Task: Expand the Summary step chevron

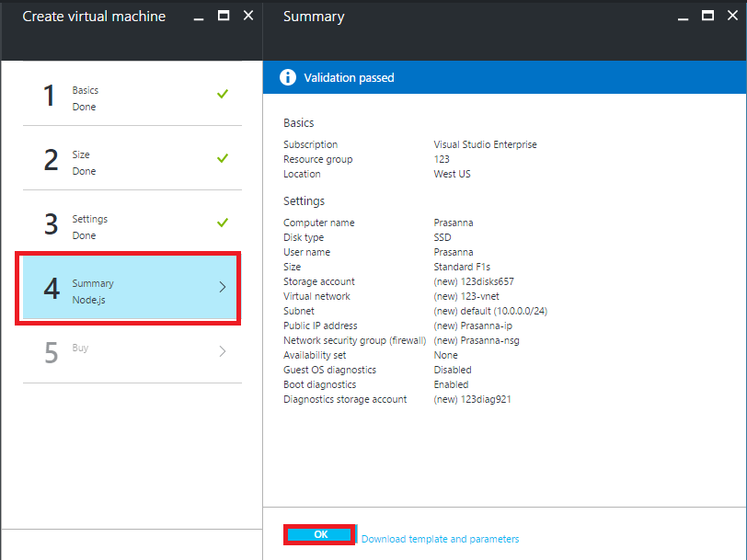Action: point(223,287)
